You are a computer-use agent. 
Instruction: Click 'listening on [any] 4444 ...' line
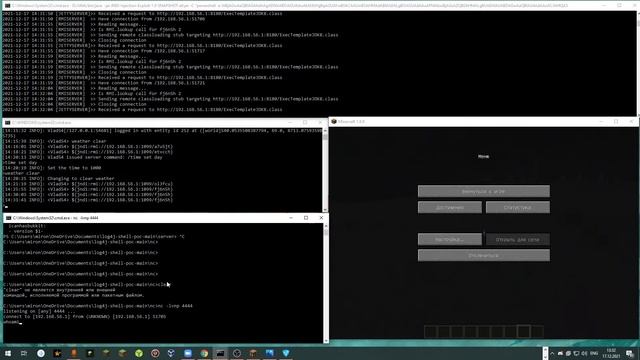[39, 311]
